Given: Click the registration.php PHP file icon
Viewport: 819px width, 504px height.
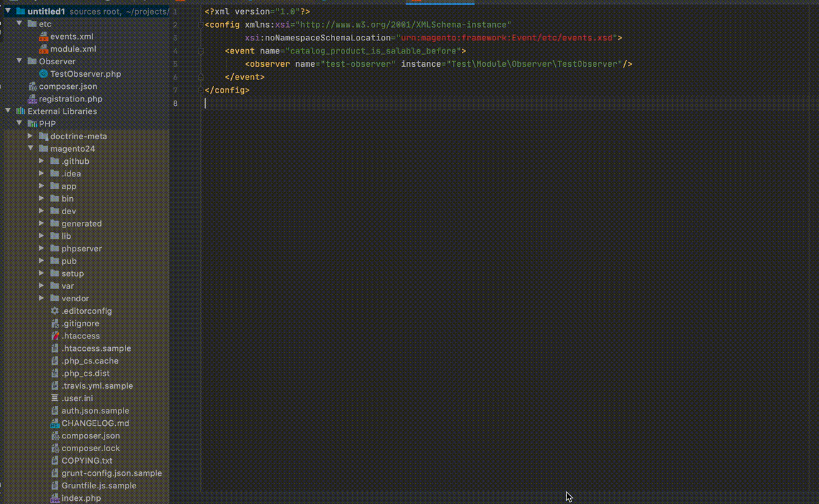Looking at the screenshot, I should point(32,99).
